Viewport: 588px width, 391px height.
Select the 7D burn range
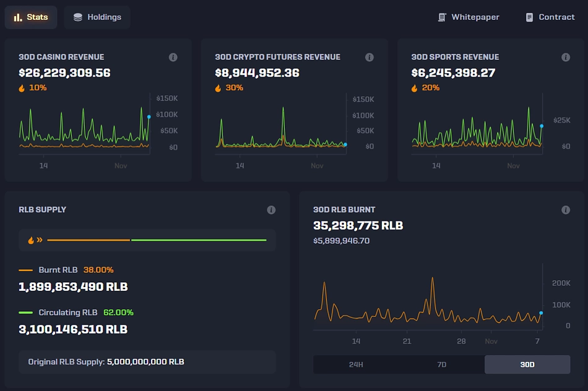[x=441, y=365]
